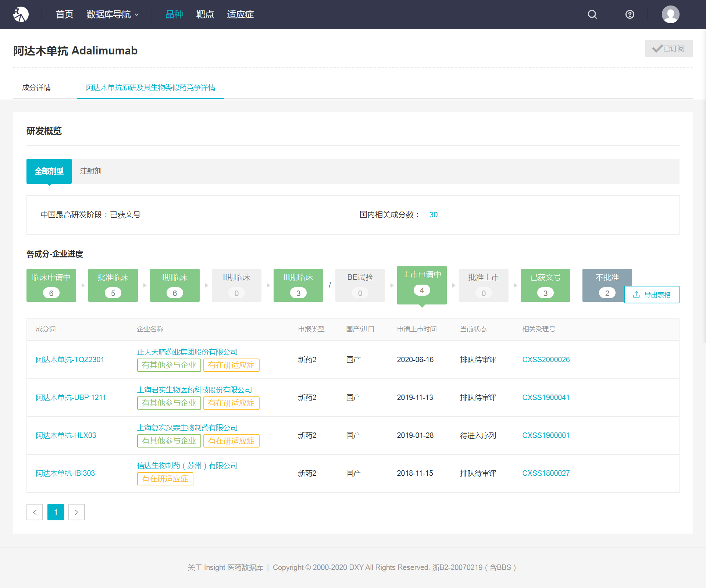Click 有在研适应症 tag in HLX03 row
The width and height of the screenshot is (706, 588).
click(231, 441)
